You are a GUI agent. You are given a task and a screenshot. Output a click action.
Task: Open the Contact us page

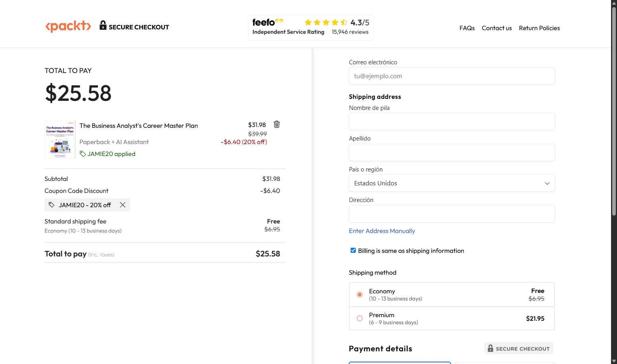tap(497, 28)
